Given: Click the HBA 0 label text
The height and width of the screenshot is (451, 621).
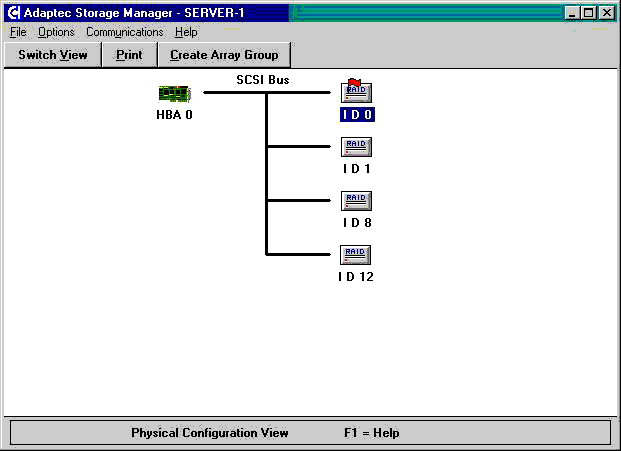Looking at the screenshot, I should [174, 115].
